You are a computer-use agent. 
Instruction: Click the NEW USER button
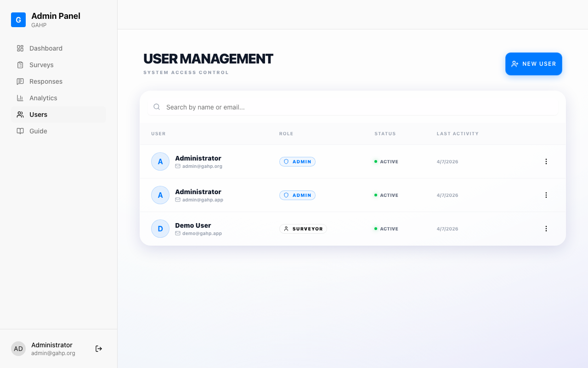pos(533,64)
